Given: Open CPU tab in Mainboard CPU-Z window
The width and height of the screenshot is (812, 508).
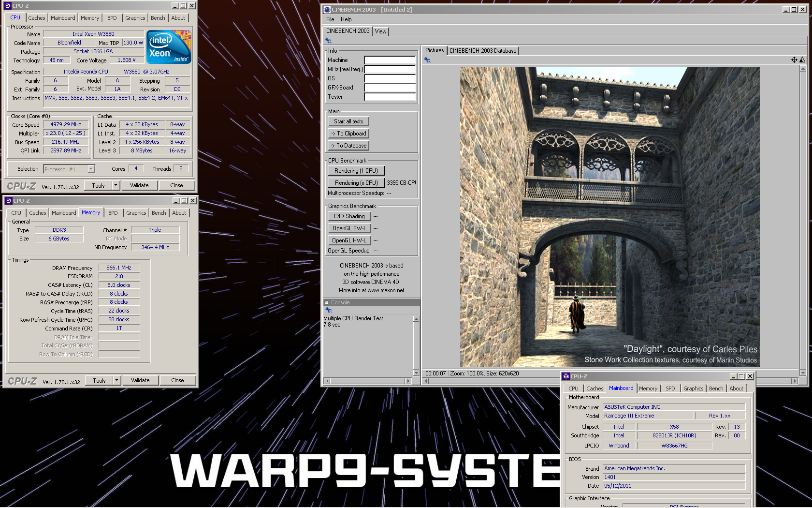Looking at the screenshot, I should click(x=574, y=388).
